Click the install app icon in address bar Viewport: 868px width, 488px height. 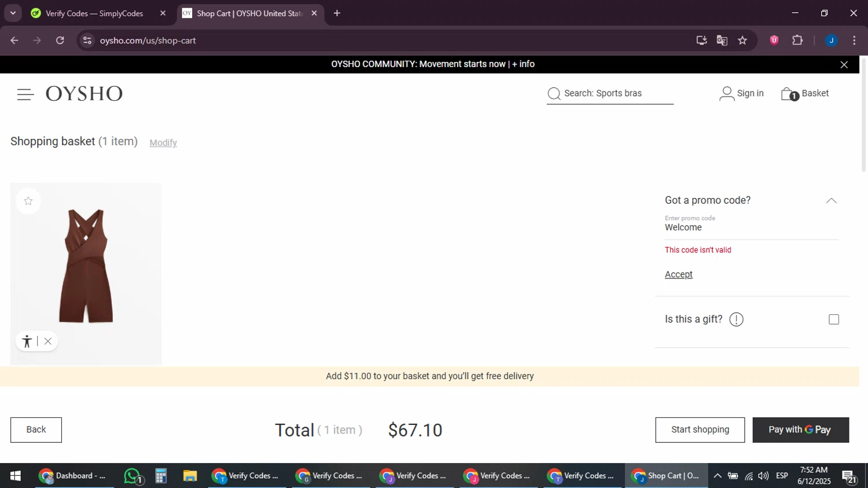(701, 41)
